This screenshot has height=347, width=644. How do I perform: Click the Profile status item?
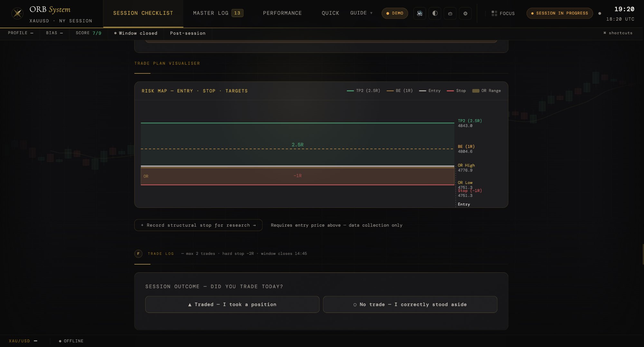coord(21,33)
